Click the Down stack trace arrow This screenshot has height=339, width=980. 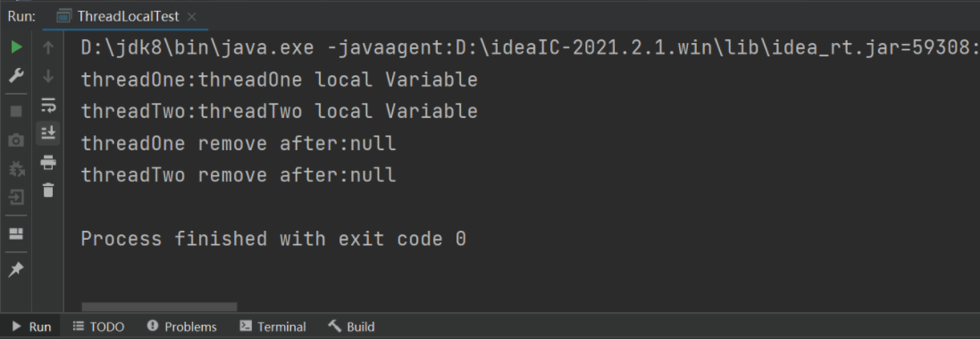(x=48, y=77)
